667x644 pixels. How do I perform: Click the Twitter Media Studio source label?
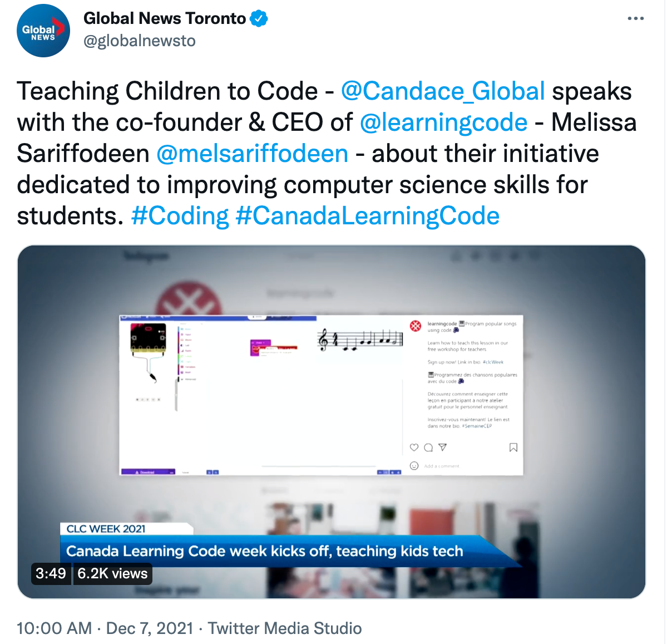(285, 628)
